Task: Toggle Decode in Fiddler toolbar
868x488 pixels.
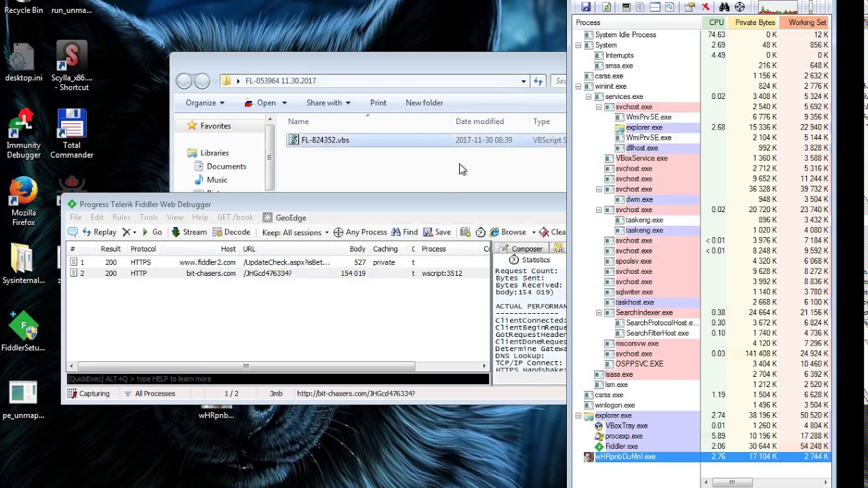Action: click(x=231, y=232)
